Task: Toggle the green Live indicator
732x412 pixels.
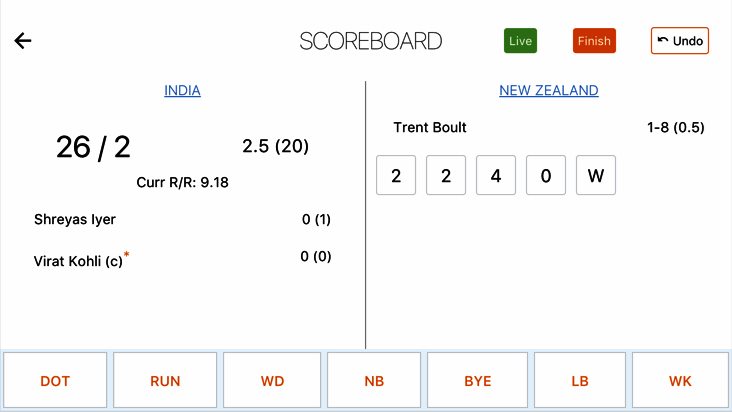Action: click(520, 41)
